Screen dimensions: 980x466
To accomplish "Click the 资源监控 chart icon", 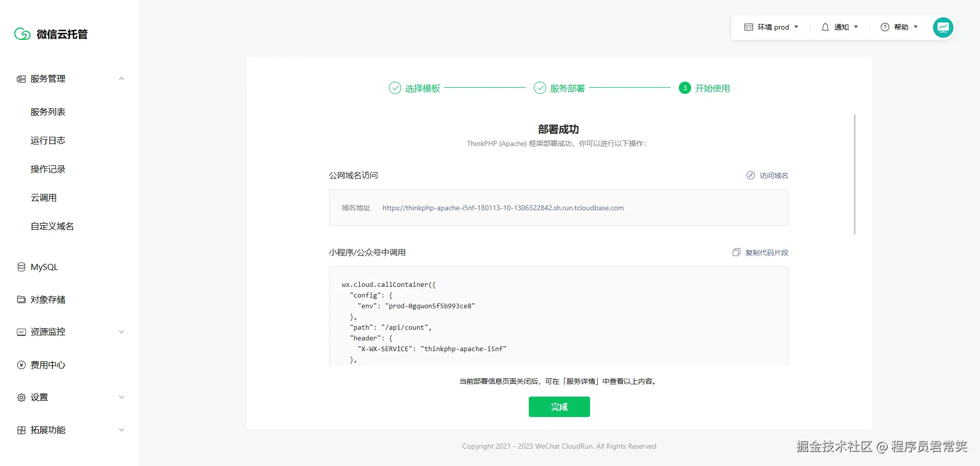I will coord(21,332).
